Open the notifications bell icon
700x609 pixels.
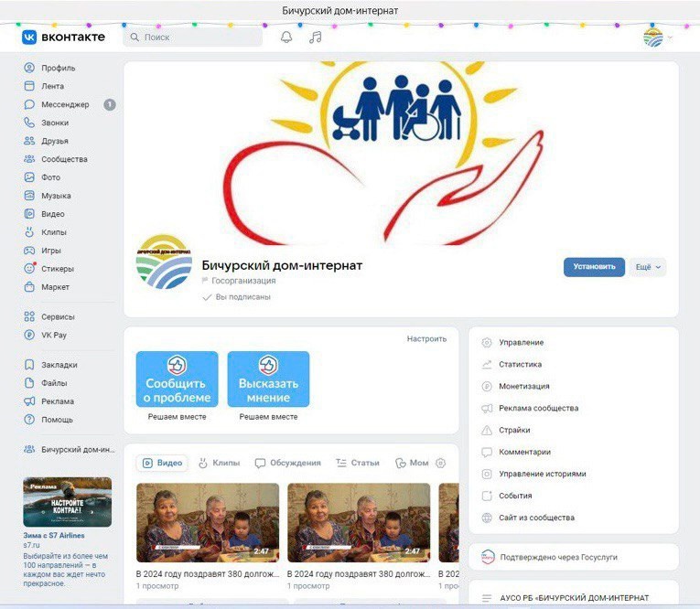pos(286,37)
